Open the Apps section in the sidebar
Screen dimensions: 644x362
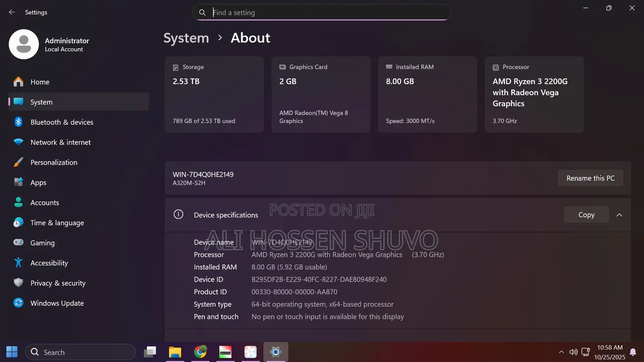click(38, 182)
